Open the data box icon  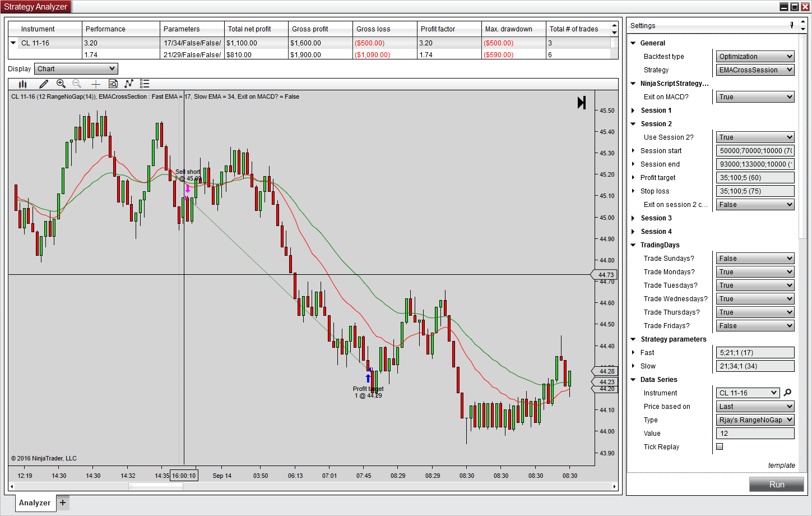click(113, 84)
